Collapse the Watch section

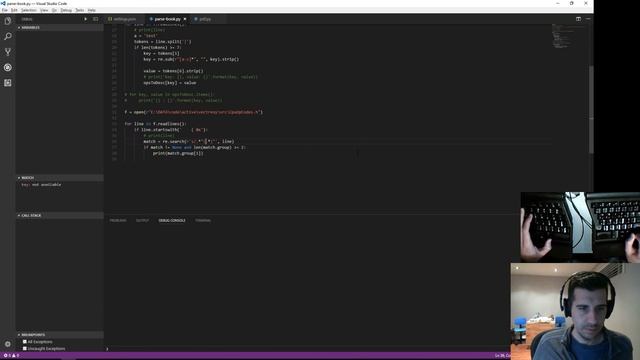[x=60, y=178]
